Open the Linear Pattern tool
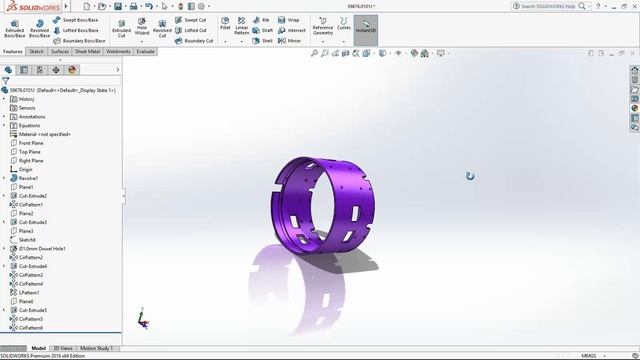The height and width of the screenshot is (360, 640). (x=242, y=26)
